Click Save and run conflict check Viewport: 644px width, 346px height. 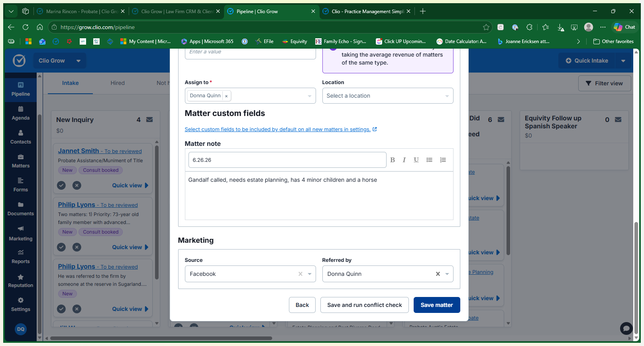tap(365, 305)
